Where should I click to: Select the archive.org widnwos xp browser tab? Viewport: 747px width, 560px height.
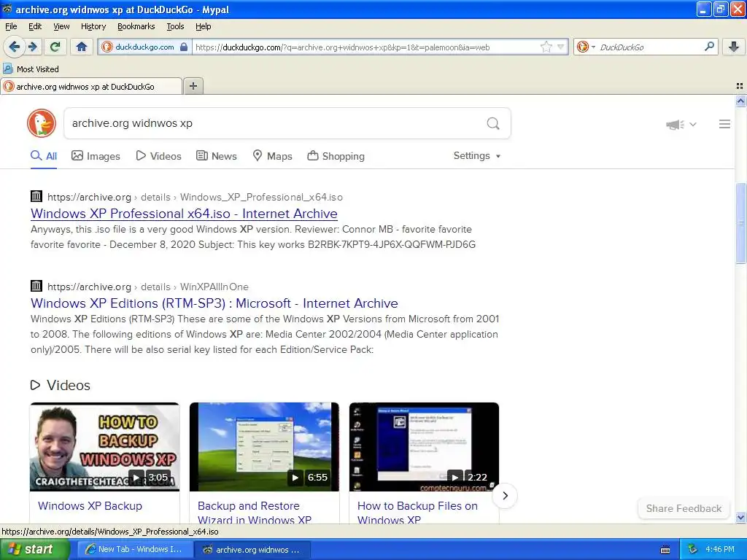click(91, 86)
